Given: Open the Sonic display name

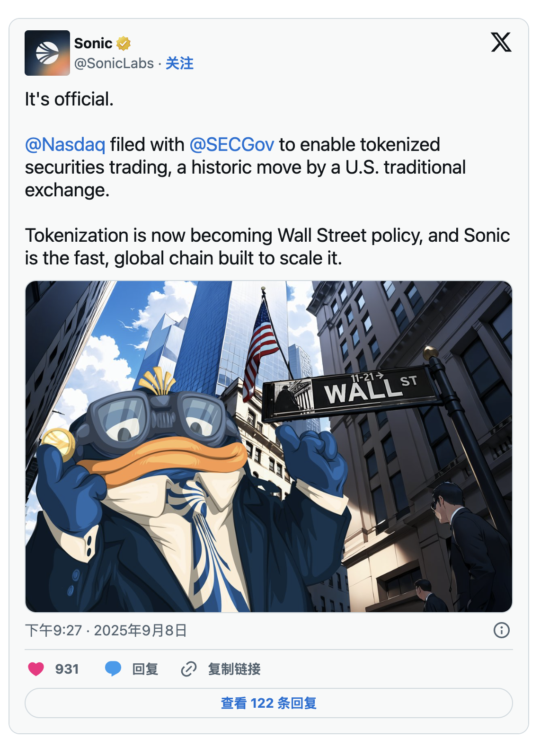Looking at the screenshot, I should coord(93,44).
